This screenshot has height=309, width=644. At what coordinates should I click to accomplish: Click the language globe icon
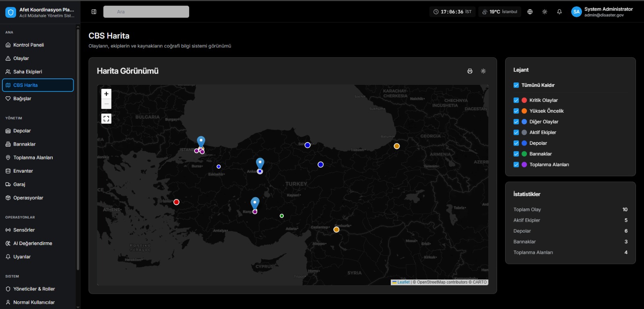click(530, 12)
